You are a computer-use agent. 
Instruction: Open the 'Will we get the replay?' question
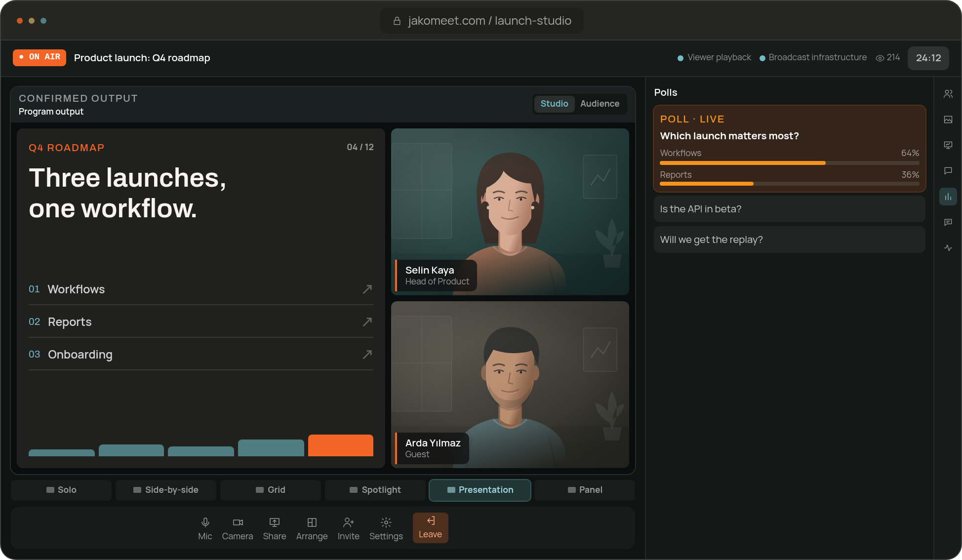789,240
